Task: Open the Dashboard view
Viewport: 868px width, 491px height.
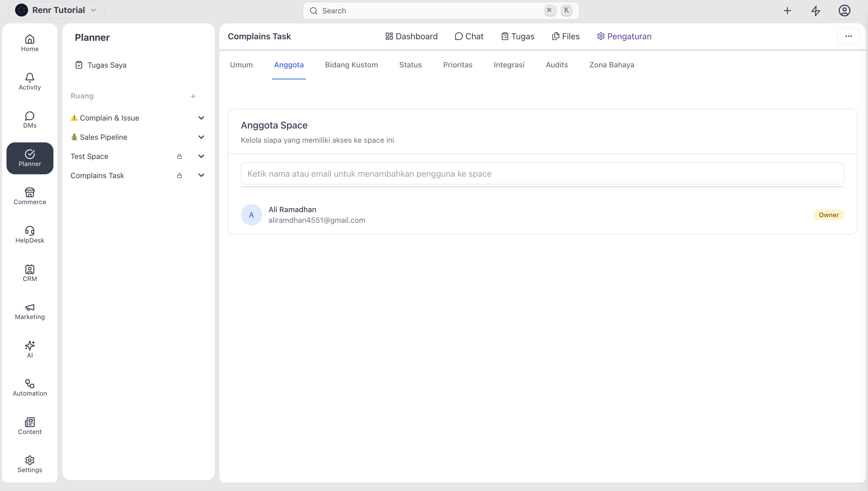Action: tap(411, 36)
